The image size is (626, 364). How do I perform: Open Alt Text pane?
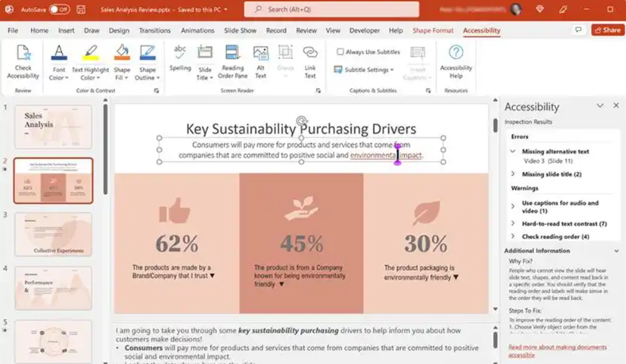260,62
